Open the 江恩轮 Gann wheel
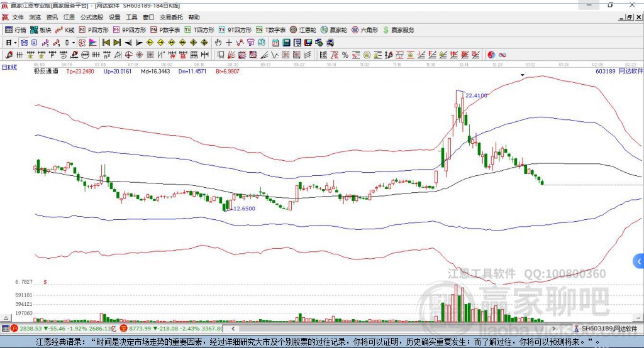The height and width of the screenshot is (348, 644). click(x=303, y=30)
